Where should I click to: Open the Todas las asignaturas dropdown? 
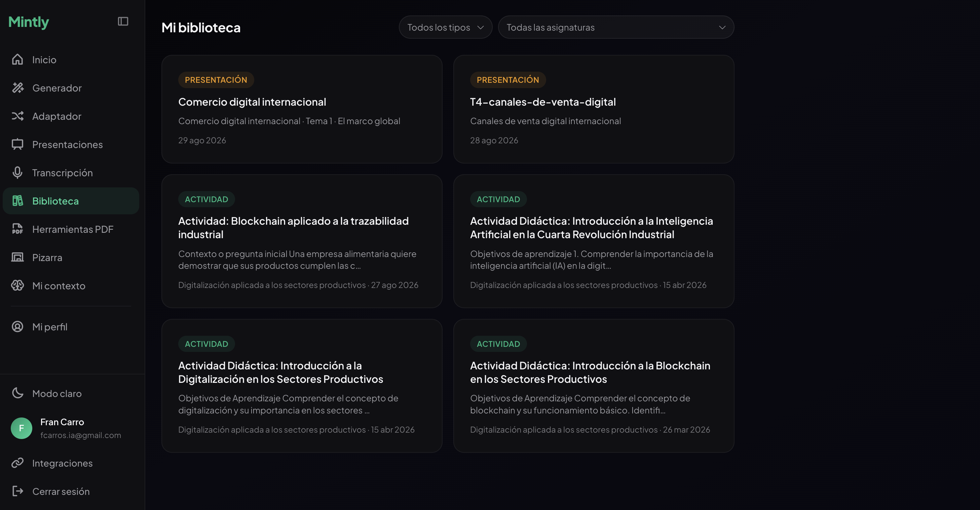pyautogui.click(x=616, y=27)
